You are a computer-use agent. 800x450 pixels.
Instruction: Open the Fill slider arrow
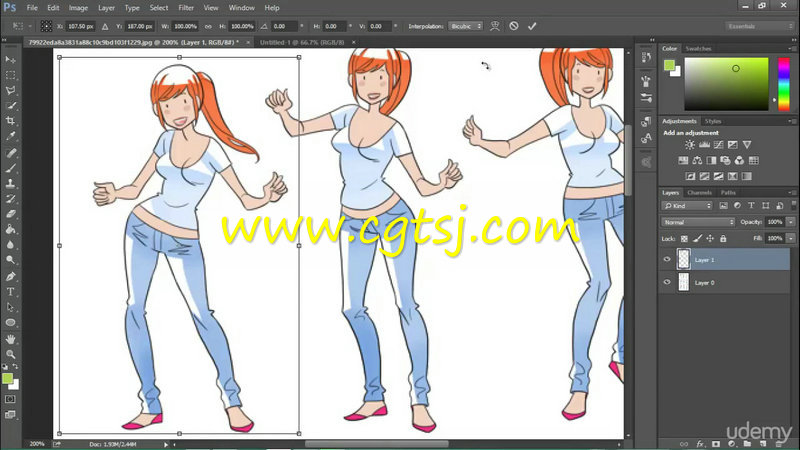pos(791,238)
